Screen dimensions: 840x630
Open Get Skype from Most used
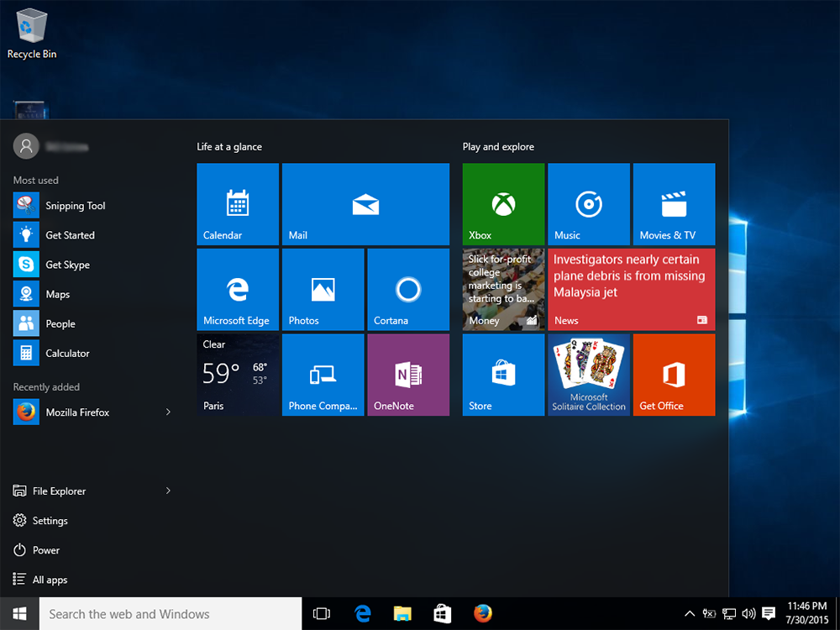[92, 264]
